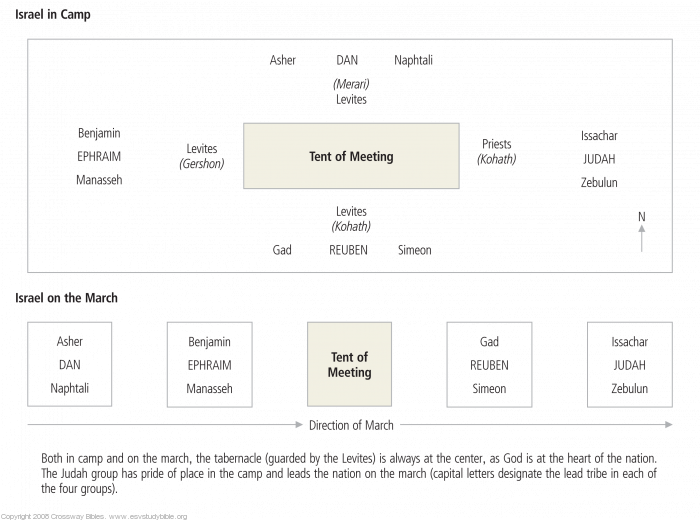Click the Crossway Bibles copyright footer text
This screenshot has height=520, width=700.
(x=94, y=516)
